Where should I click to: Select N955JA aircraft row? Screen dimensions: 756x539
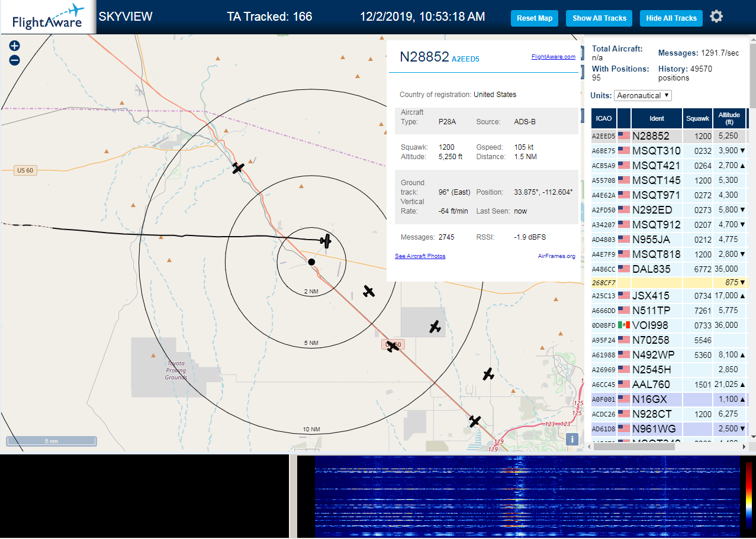(x=669, y=239)
